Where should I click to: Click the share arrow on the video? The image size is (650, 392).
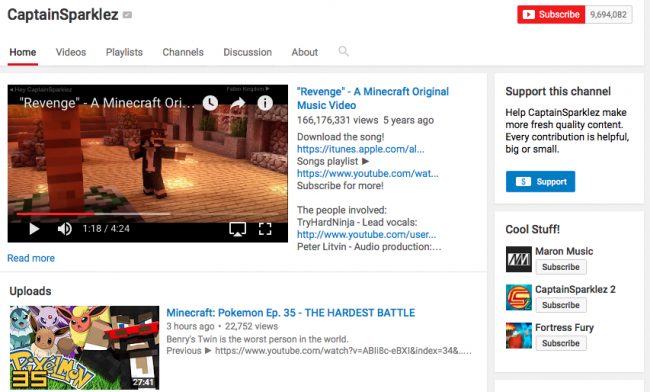[238, 103]
